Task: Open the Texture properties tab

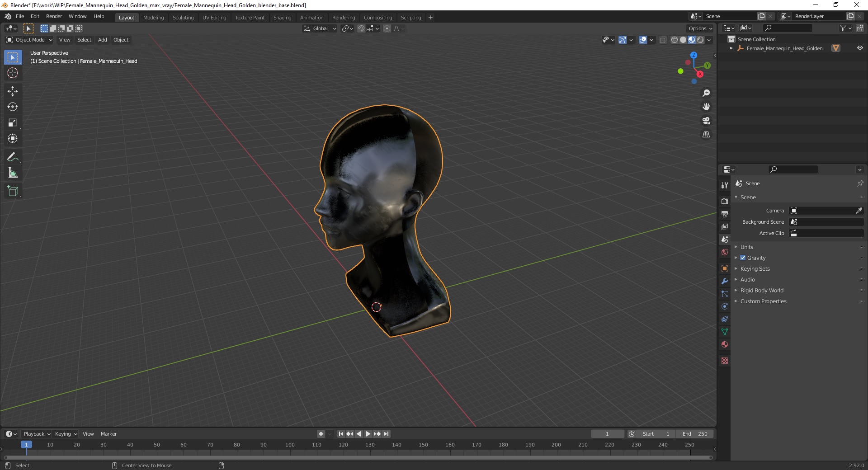Action: tap(725, 361)
